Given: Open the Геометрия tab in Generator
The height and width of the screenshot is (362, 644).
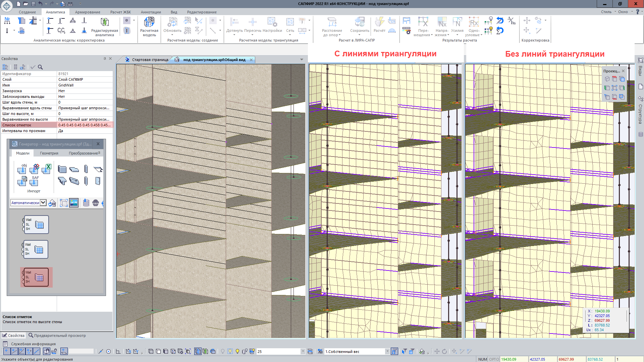Looking at the screenshot, I should click(49, 153).
